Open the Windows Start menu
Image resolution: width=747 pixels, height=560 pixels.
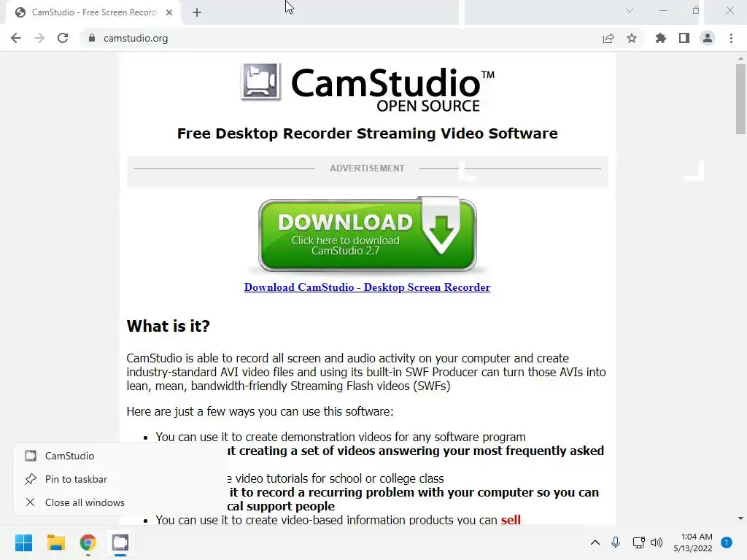[24, 542]
